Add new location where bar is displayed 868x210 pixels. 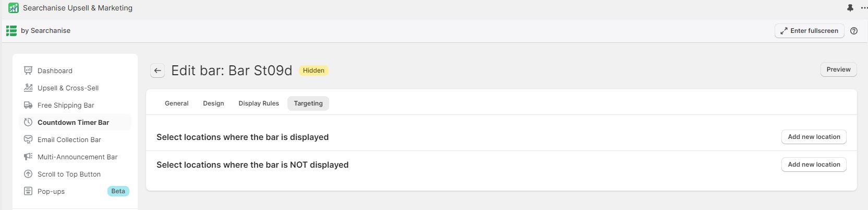[x=814, y=137]
